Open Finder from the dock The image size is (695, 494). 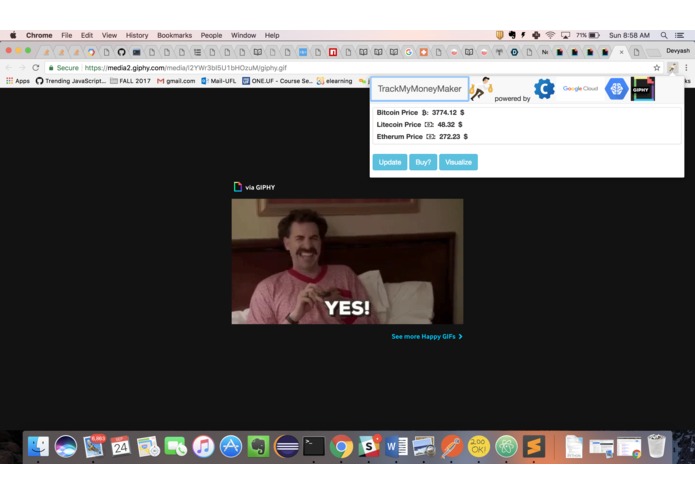(38, 446)
